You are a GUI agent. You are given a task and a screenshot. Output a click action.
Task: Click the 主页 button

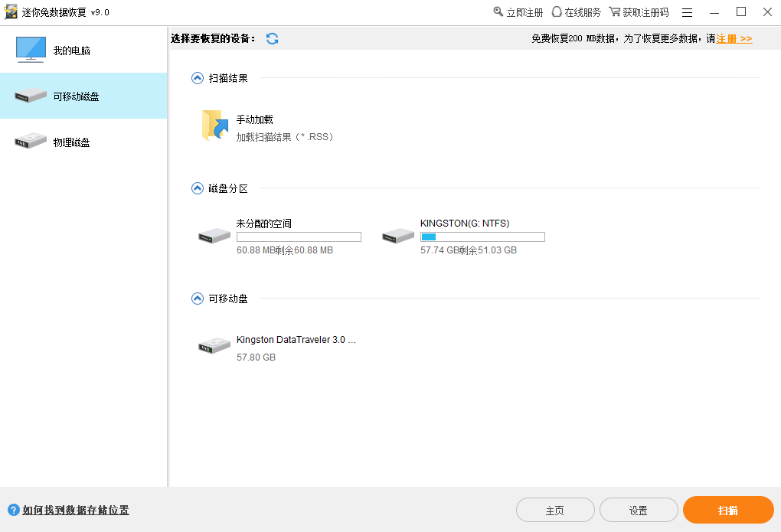coord(555,510)
